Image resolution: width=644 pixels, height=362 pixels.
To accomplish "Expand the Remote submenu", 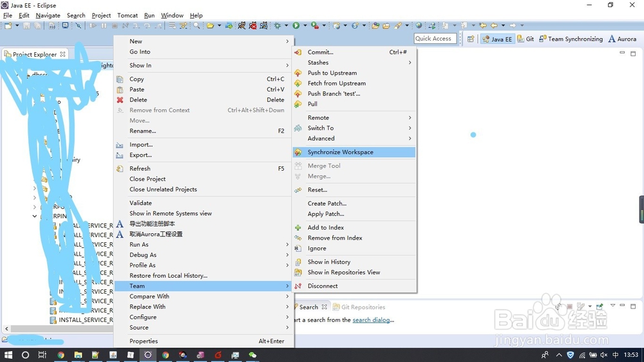I will tap(354, 117).
